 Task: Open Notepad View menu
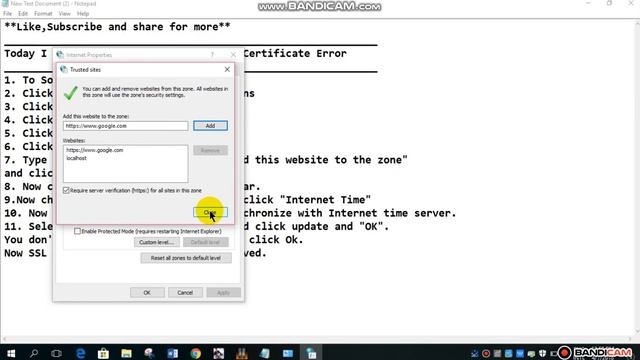[x=64, y=13]
